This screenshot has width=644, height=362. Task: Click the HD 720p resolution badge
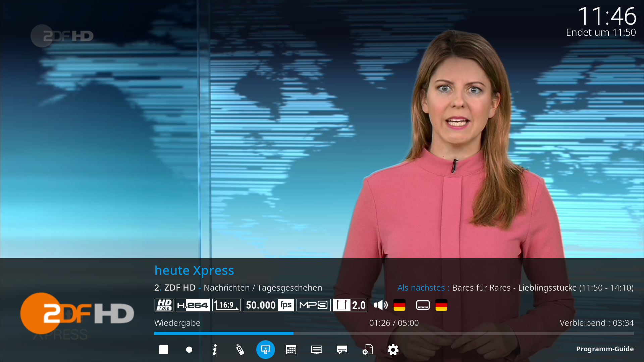[164, 305]
